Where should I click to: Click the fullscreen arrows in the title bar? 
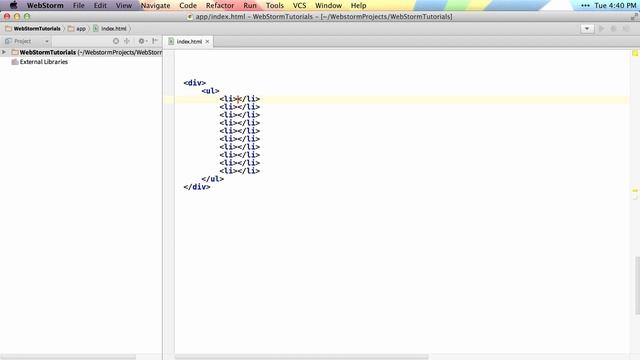pyautogui.click(x=634, y=17)
